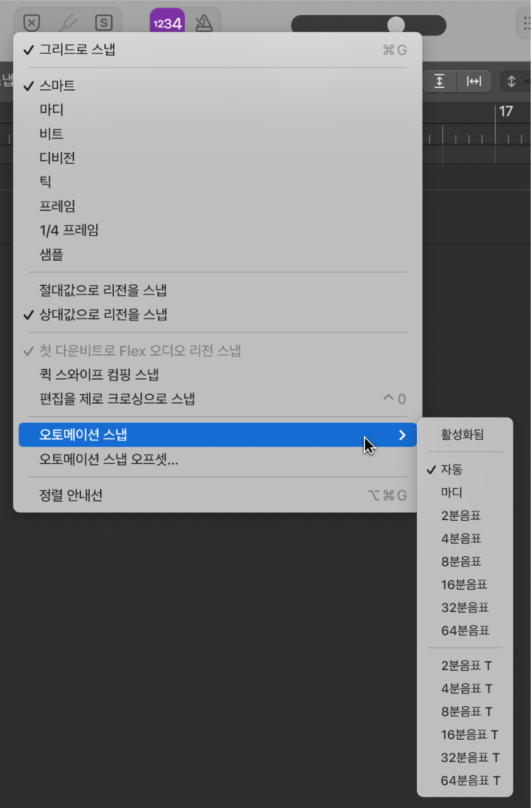Pick 8분음표 from the automation snap list
Image resolution: width=532 pixels, height=808 pixels.
pyautogui.click(x=465, y=561)
